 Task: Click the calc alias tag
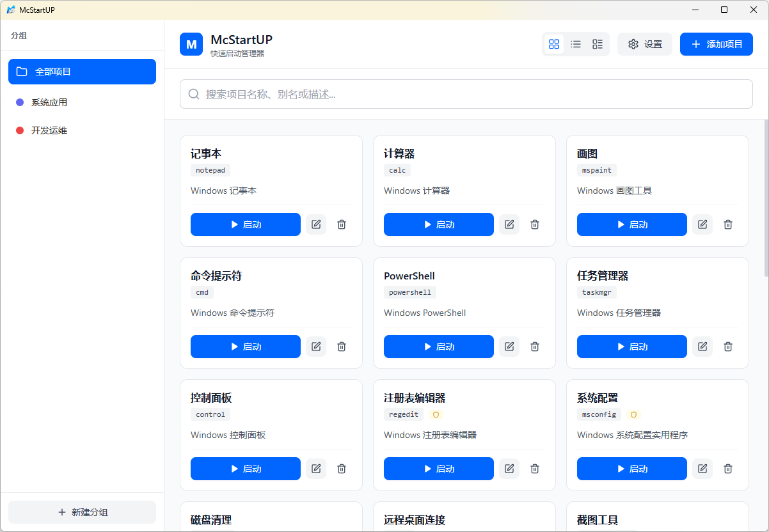point(397,170)
